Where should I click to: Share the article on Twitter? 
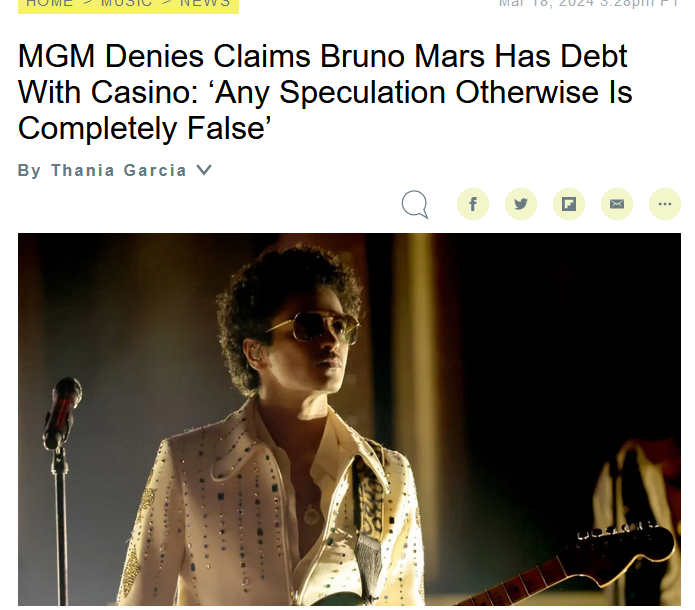521,204
